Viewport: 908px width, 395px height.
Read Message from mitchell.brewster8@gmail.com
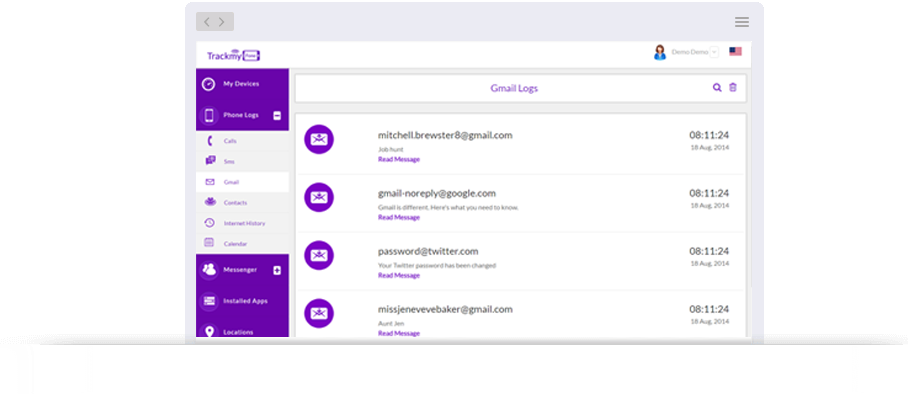pos(399,159)
